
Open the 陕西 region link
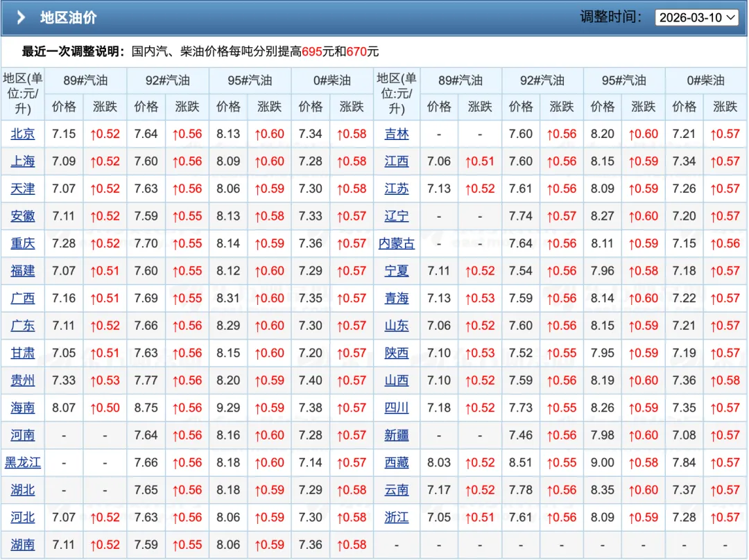(397, 353)
